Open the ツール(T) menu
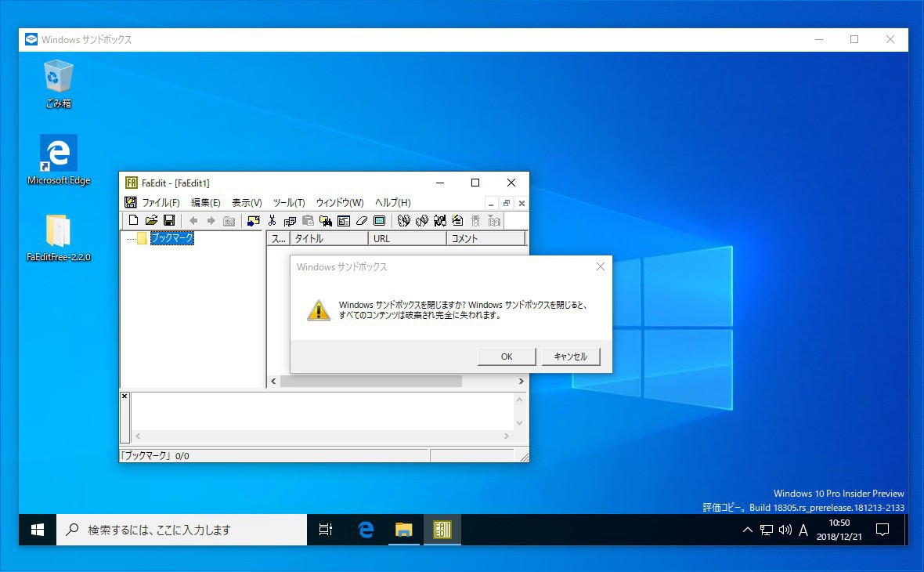This screenshot has height=572, width=924. point(289,202)
